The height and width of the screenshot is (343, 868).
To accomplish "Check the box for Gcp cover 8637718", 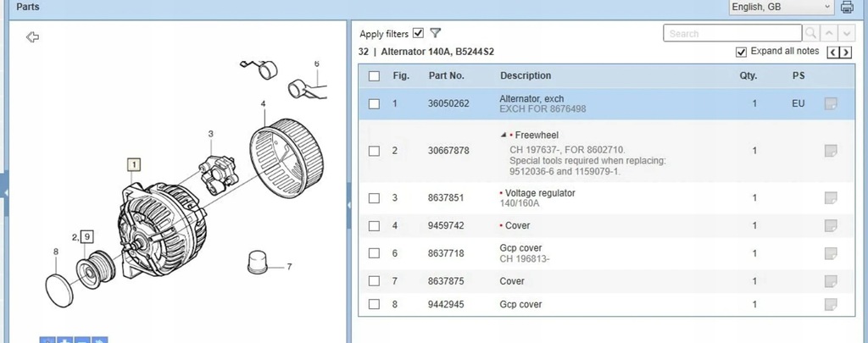I will click(374, 253).
